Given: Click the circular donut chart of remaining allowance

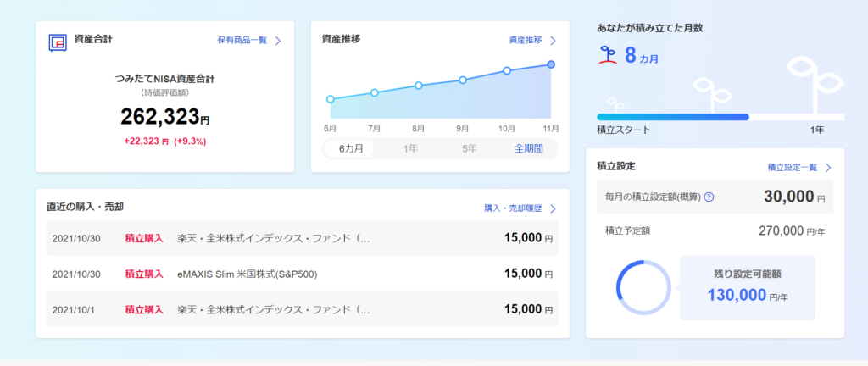Looking at the screenshot, I should click(643, 287).
